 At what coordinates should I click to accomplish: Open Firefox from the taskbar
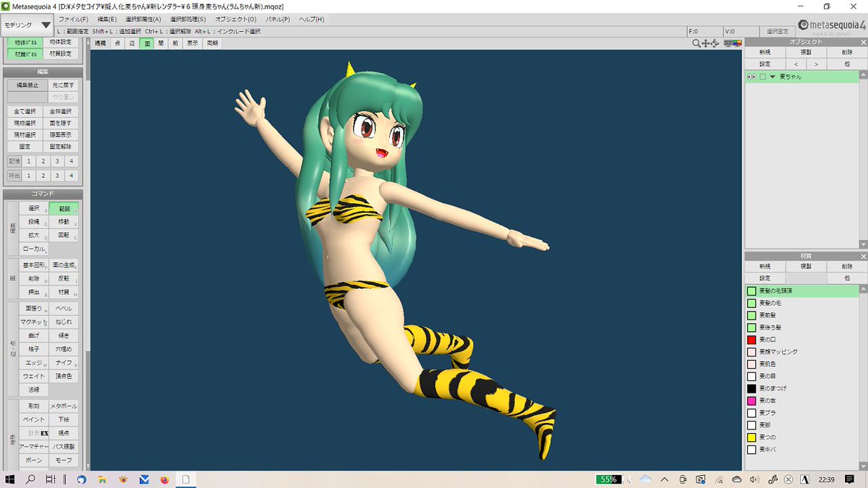tap(165, 479)
